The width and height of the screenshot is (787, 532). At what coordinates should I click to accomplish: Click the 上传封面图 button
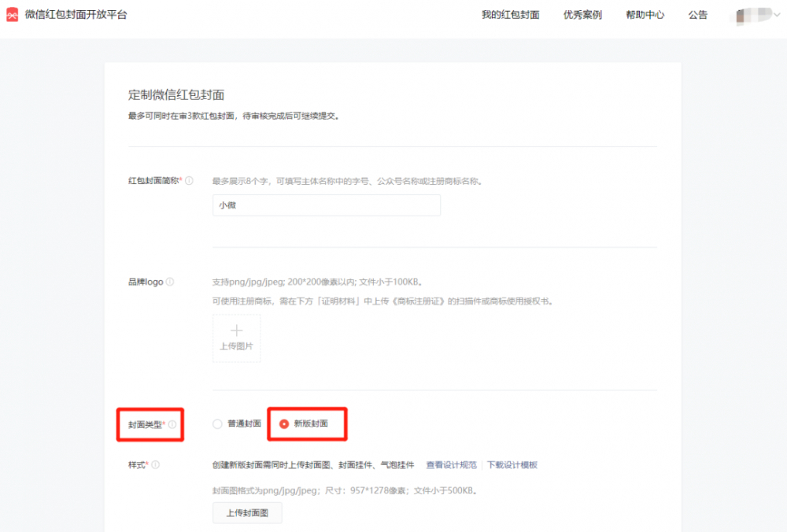point(247,513)
